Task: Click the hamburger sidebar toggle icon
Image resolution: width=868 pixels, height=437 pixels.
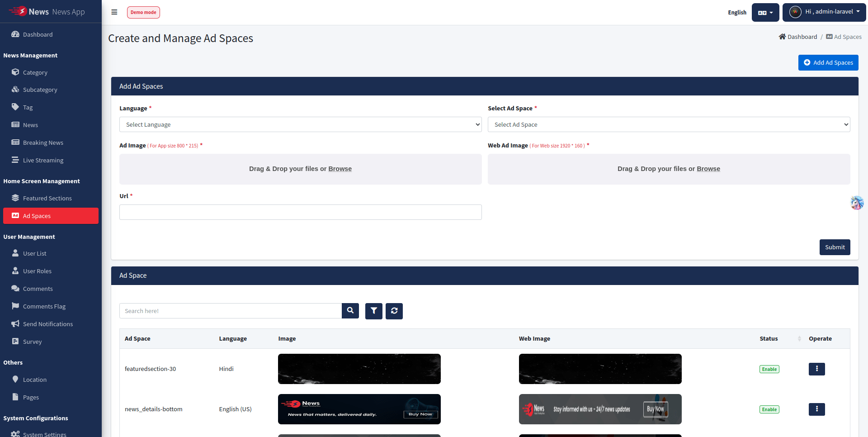Action: pos(114,12)
